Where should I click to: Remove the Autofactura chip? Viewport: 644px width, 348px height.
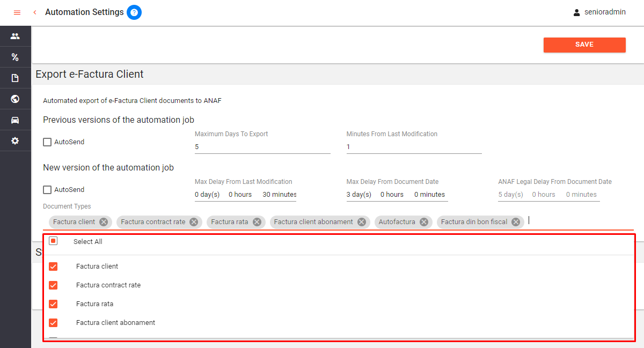[424, 222]
